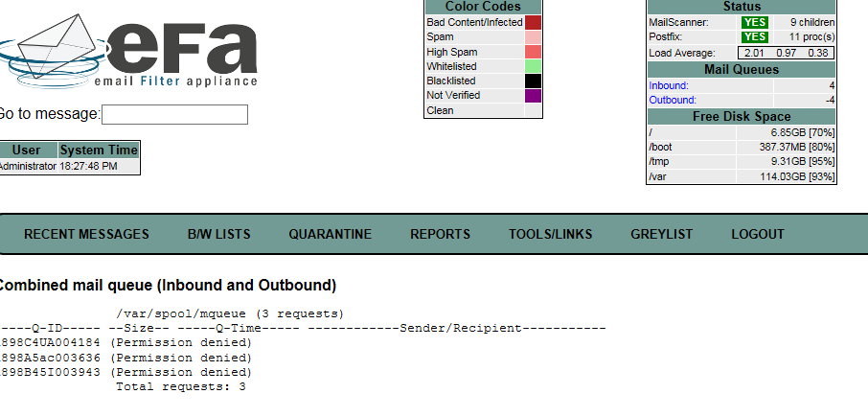
Task: Click the Not Verified purple swatch
Action: 533,96
